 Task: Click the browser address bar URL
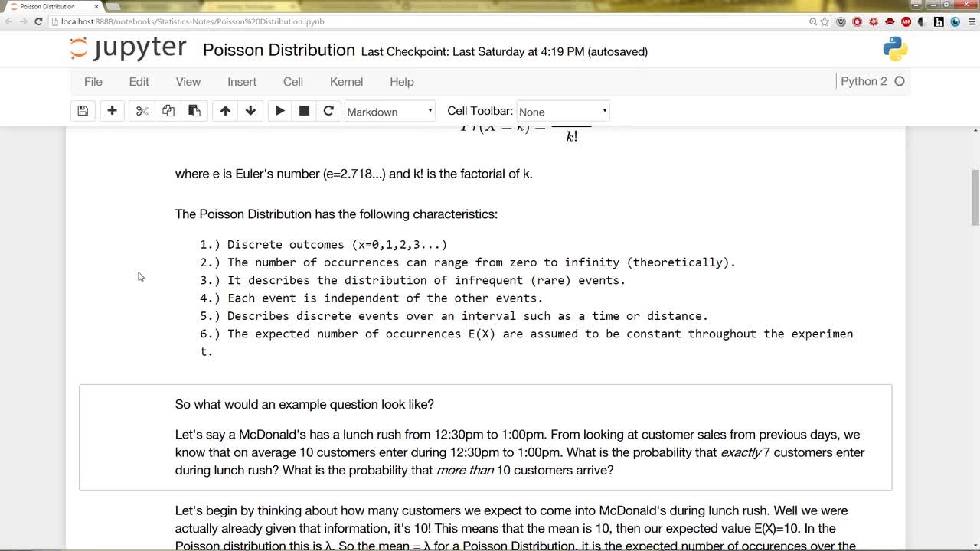(x=193, y=21)
